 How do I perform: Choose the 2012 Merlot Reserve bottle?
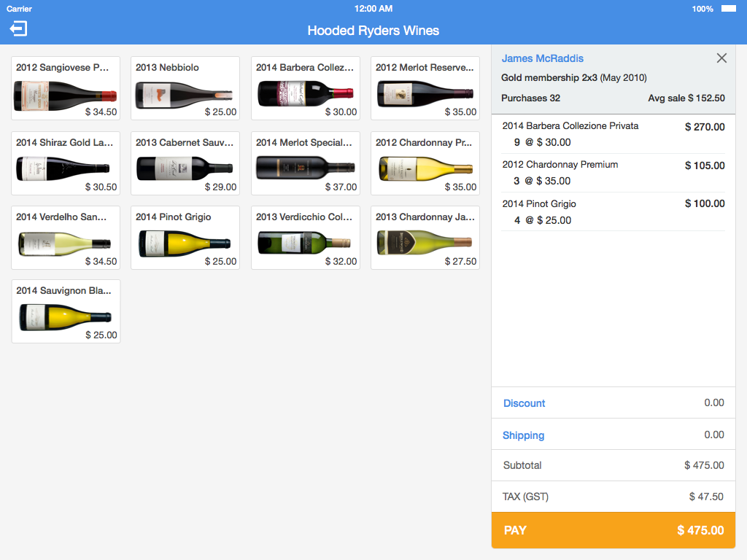(425, 88)
